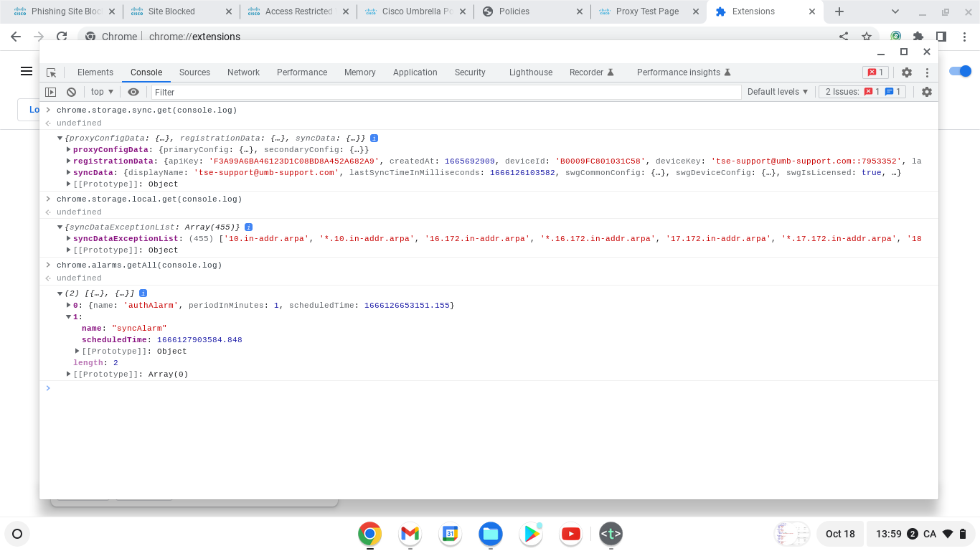Click the empty console prompt line
This screenshot has width=980, height=551.
click(x=489, y=388)
